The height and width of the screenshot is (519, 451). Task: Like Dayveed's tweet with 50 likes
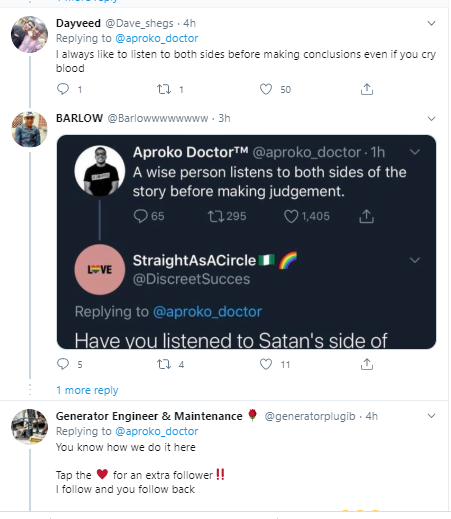(266, 89)
